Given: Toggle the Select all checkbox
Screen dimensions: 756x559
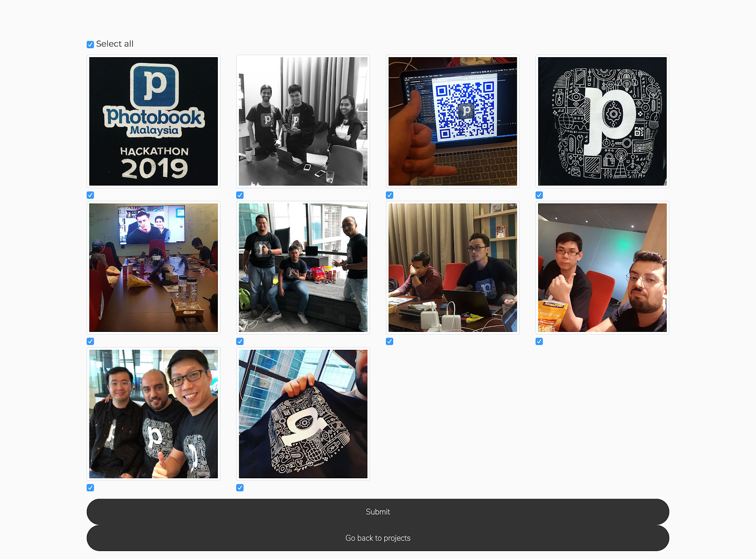Looking at the screenshot, I should pos(90,44).
